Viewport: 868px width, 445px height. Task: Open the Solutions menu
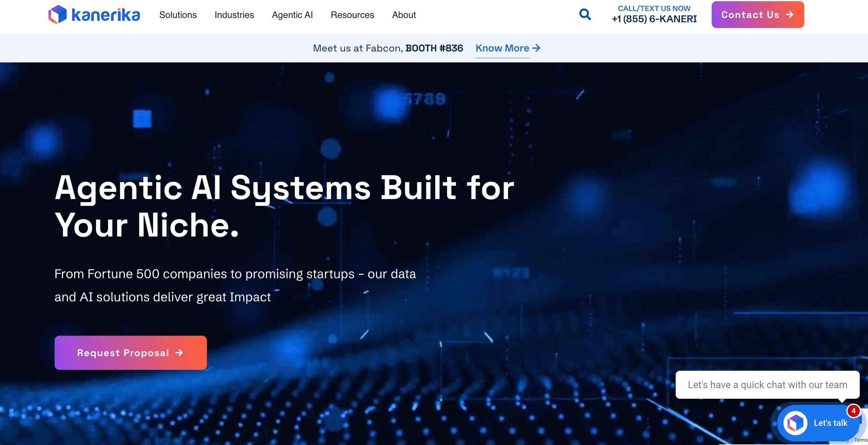(x=178, y=15)
